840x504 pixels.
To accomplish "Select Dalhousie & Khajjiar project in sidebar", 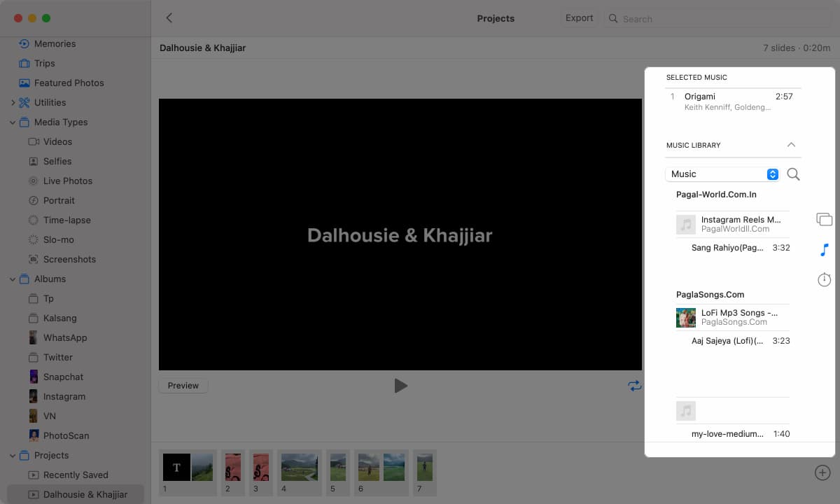I will tap(76, 494).
